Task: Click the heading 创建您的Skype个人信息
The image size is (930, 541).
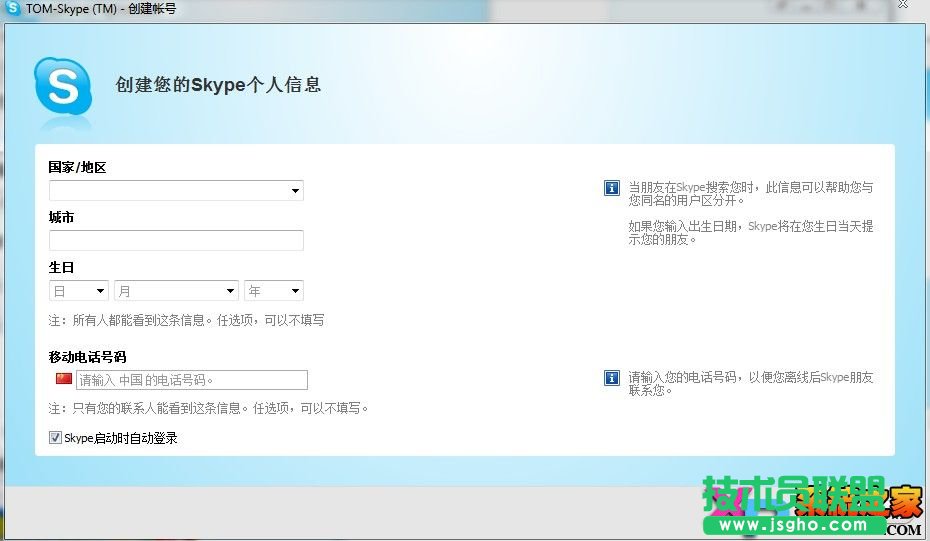Action: pos(218,85)
